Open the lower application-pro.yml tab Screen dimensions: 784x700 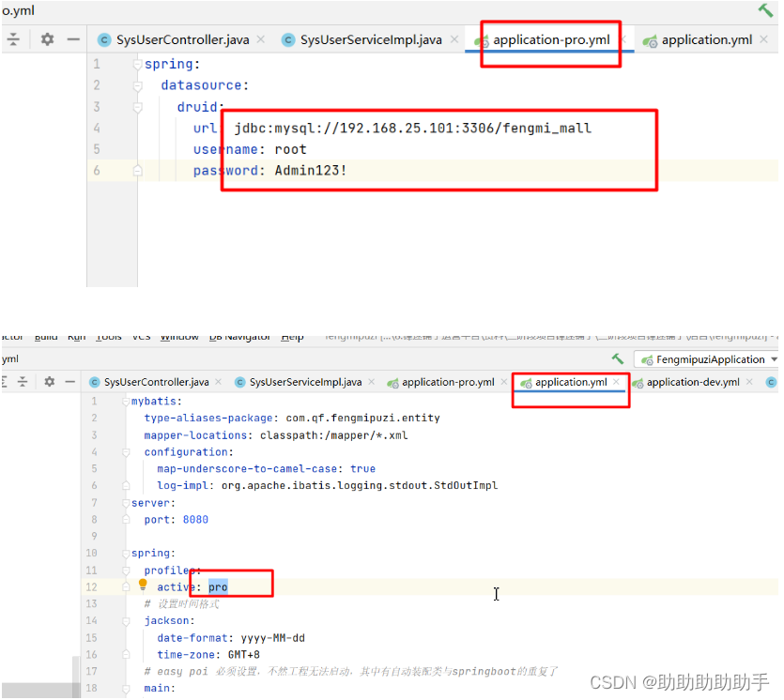coord(448,382)
